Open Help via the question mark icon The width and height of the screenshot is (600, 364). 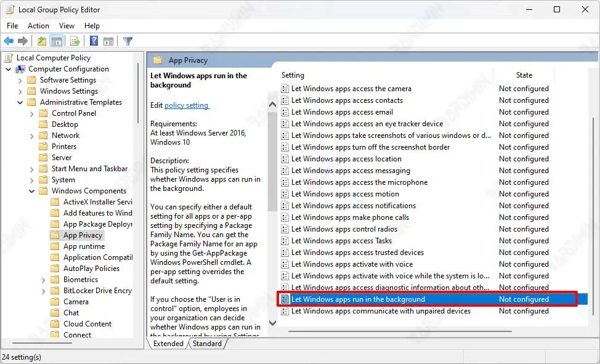94,41
